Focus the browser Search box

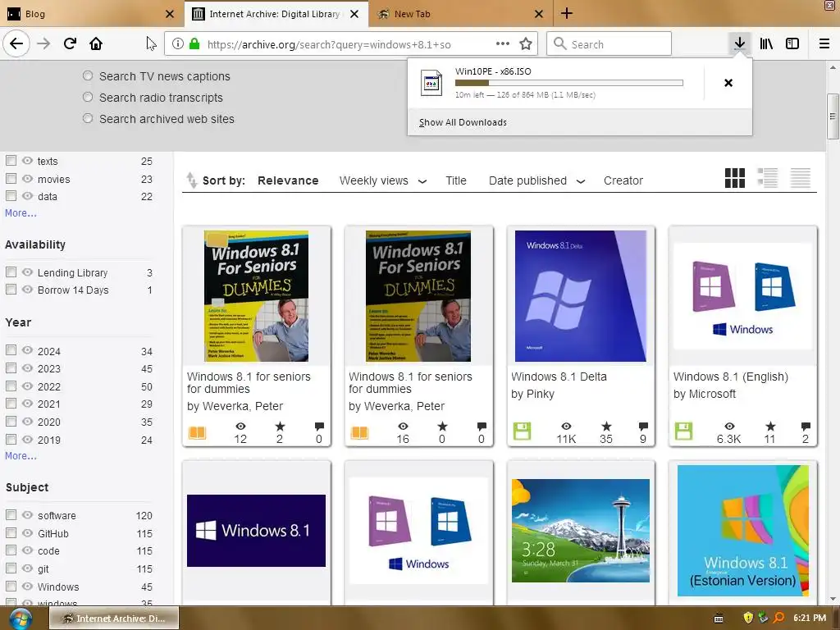(x=609, y=44)
